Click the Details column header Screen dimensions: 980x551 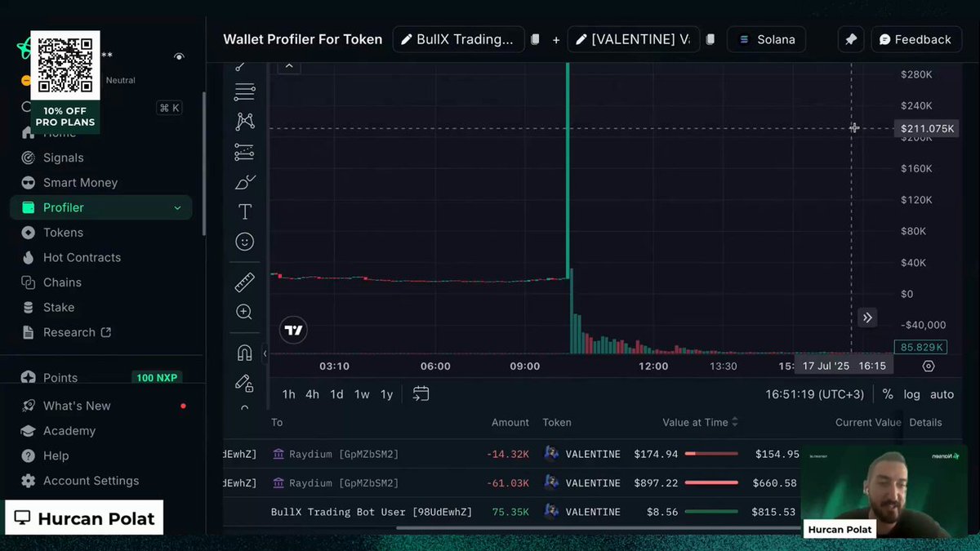[925, 422]
